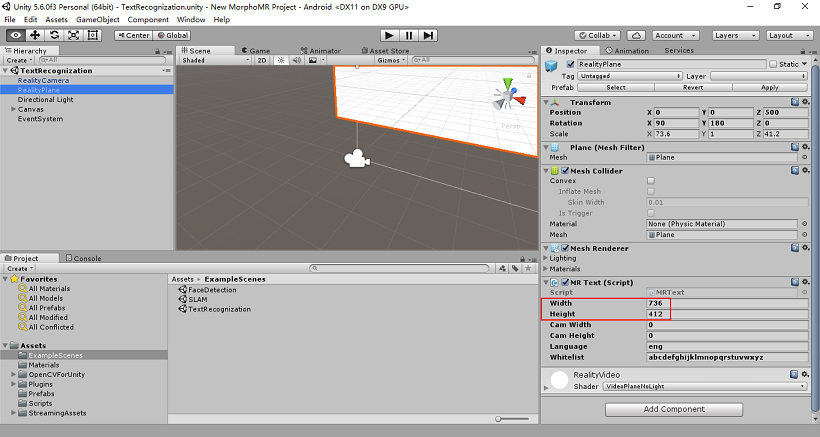The height and width of the screenshot is (437, 820).
Task: Toggle Global handle rotation button
Action: pyautogui.click(x=172, y=35)
